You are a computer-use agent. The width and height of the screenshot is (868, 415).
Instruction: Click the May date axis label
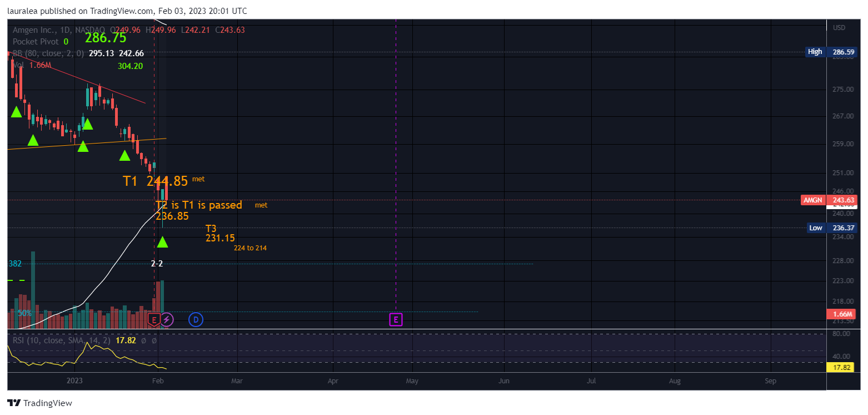[x=412, y=382]
